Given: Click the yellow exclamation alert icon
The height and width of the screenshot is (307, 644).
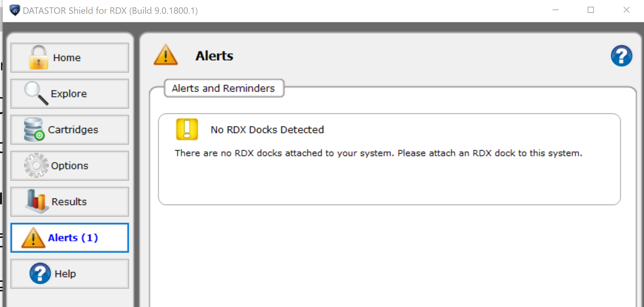Looking at the screenshot, I should tap(187, 129).
